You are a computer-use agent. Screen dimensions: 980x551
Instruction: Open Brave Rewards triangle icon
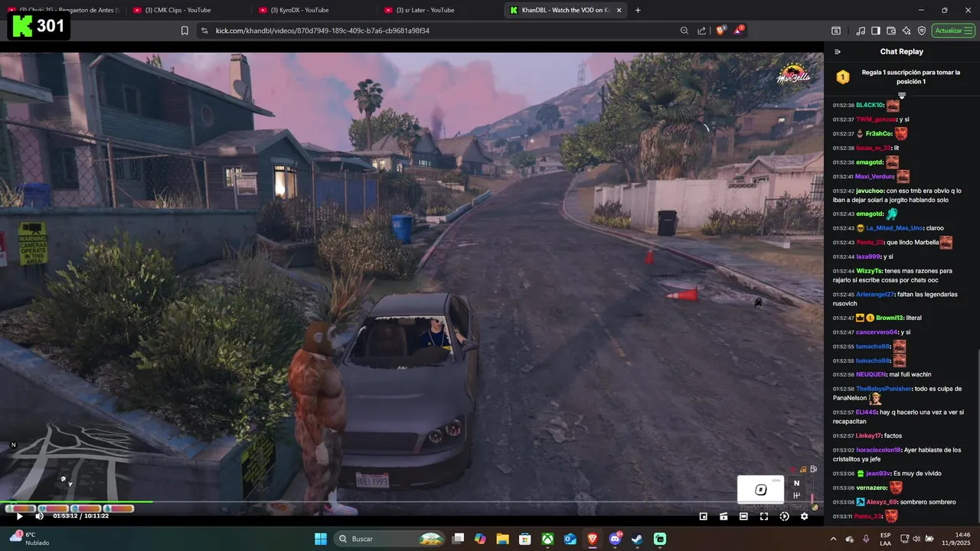[739, 31]
